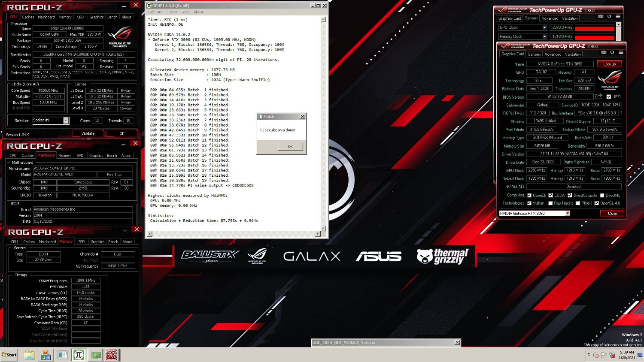Open Windows Explorer folder icon in taskbar
The width and height of the screenshot is (644, 362).
pyautogui.click(x=29, y=355)
